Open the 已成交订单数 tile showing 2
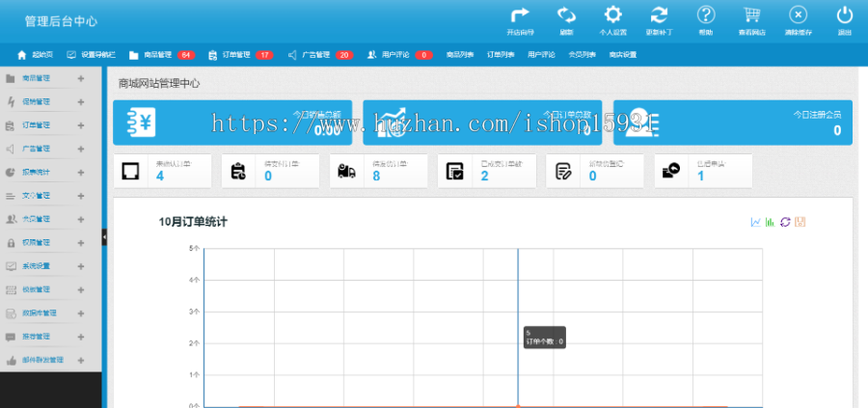 (x=487, y=171)
